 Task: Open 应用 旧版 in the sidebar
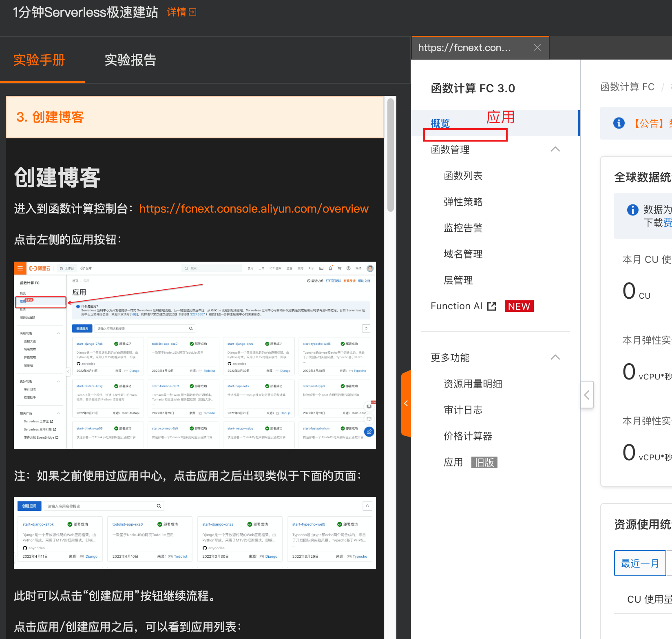tap(471, 462)
